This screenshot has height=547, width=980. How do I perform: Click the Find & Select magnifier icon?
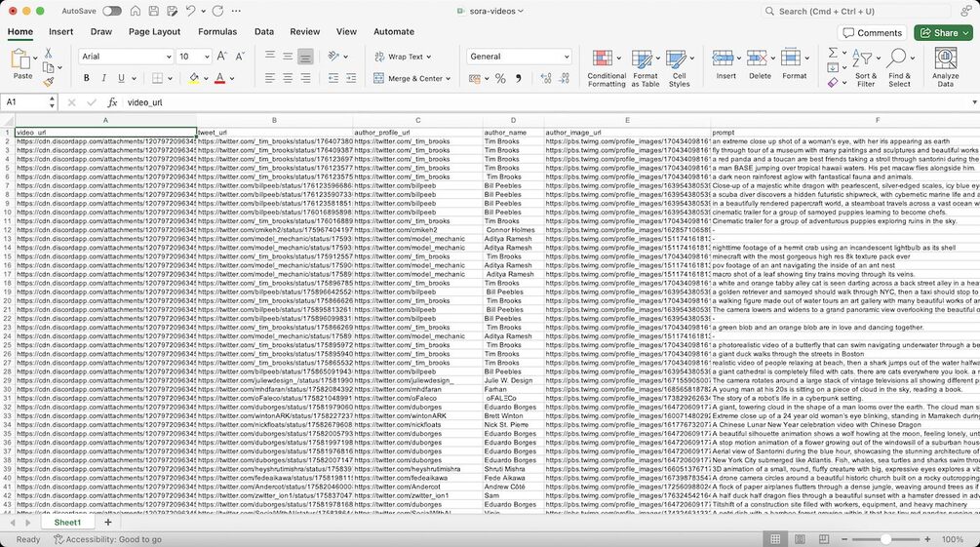pyautogui.click(x=896, y=59)
